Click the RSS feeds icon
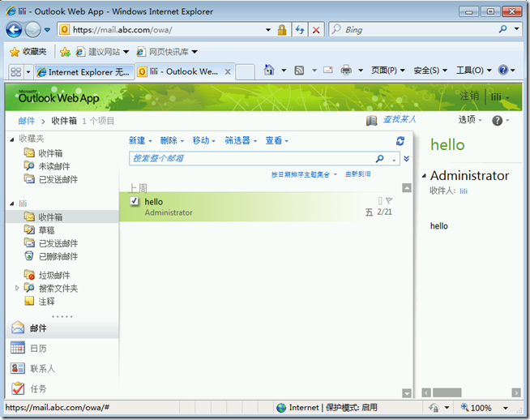Image resolution: width=530 pixels, height=420 pixels. click(x=299, y=71)
